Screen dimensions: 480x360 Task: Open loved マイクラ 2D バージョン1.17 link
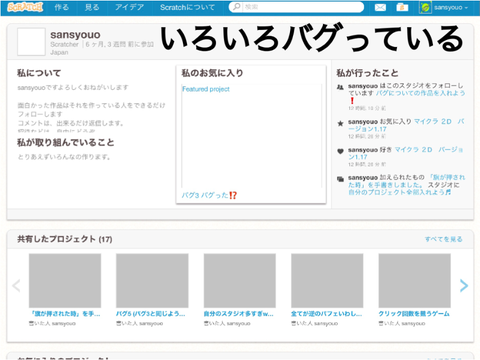405,153
